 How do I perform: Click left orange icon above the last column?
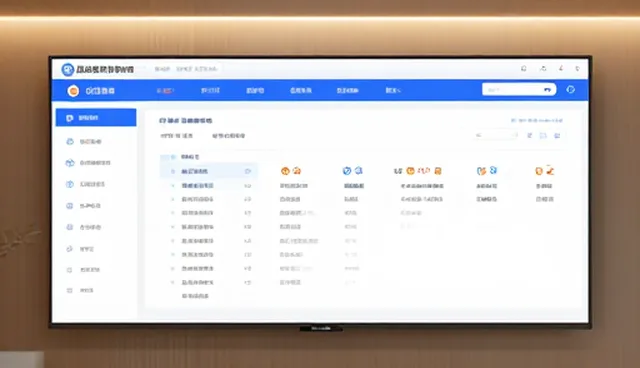coord(539,171)
